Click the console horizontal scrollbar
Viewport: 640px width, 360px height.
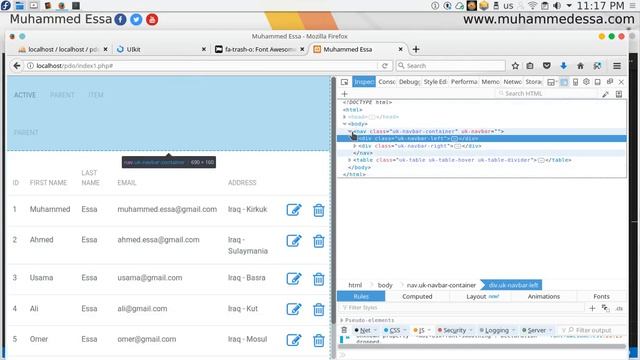tap(482, 347)
